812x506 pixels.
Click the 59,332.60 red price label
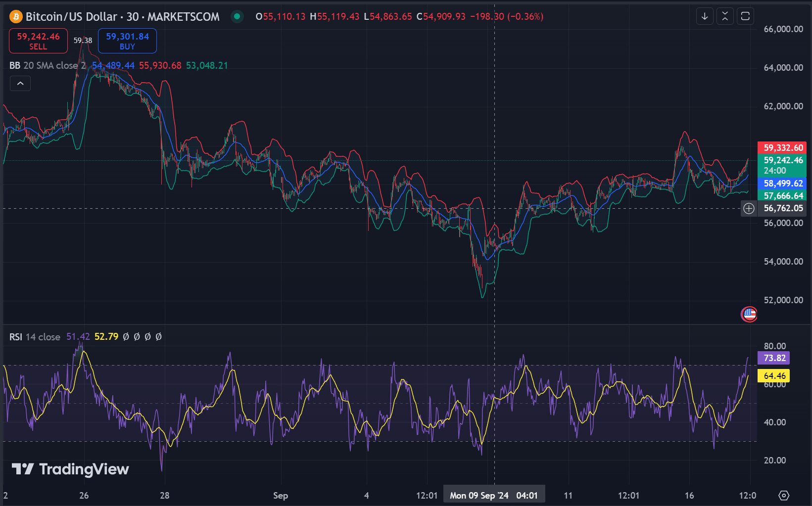click(782, 148)
